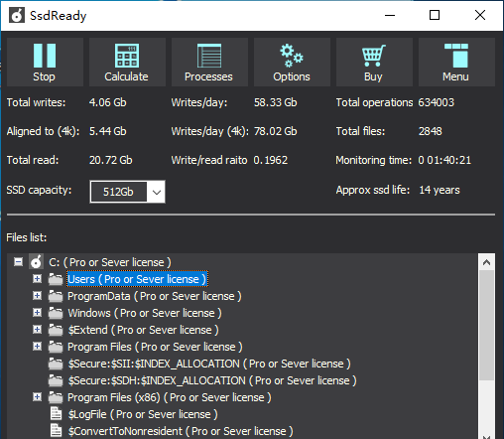Open the SSD capacity dropdown arrow
Image resolution: width=504 pixels, height=439 pixels.
coord(157,192)
